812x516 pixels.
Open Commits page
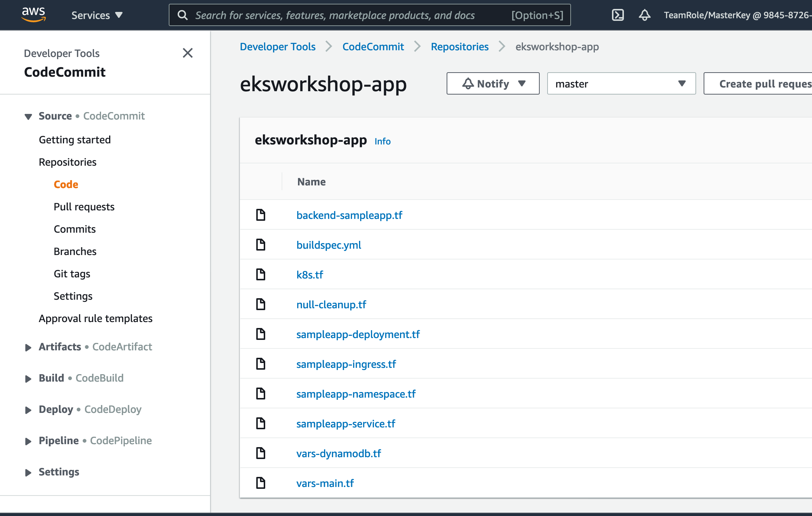75,229
